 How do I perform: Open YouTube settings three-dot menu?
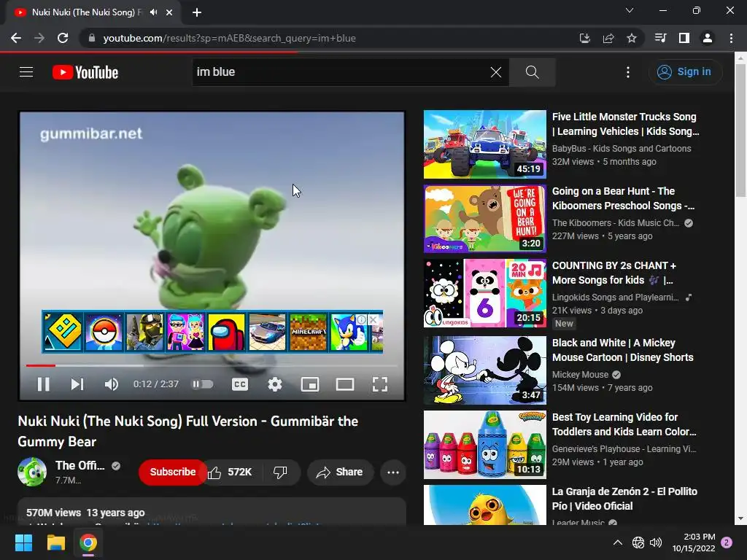click(628, 72)
